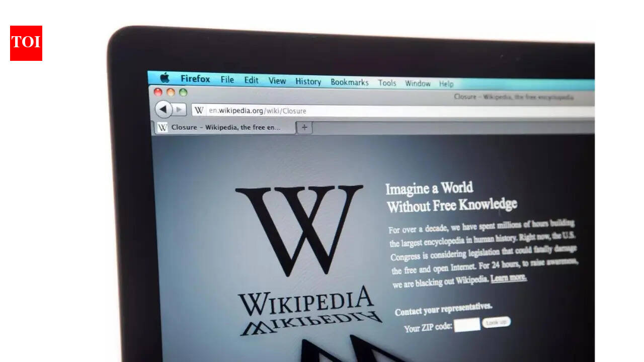Click the red TOI logo badge
The width and height of the screenshot is (644, 362).
[x=26, y=43]
